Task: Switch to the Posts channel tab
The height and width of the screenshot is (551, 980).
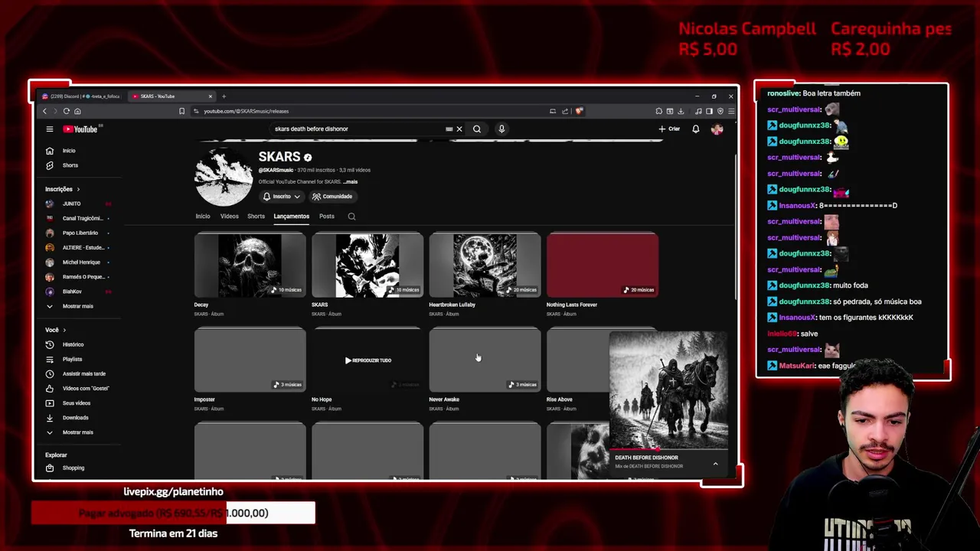Action: pyautogui.click(x=327, y=217)
